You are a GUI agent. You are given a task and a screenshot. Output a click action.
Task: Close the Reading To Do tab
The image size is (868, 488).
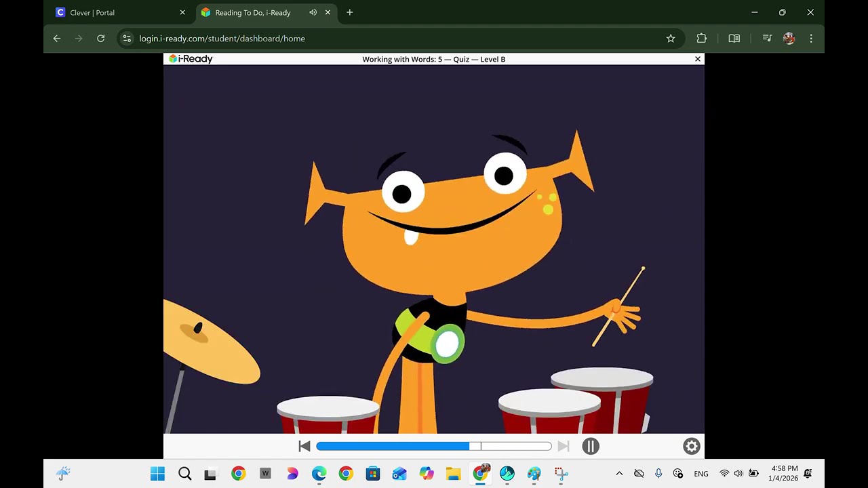[328, 12]
